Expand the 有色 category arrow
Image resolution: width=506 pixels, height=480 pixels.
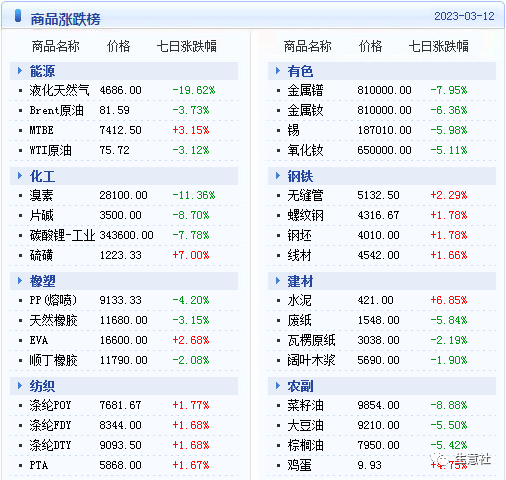point(278,71)
